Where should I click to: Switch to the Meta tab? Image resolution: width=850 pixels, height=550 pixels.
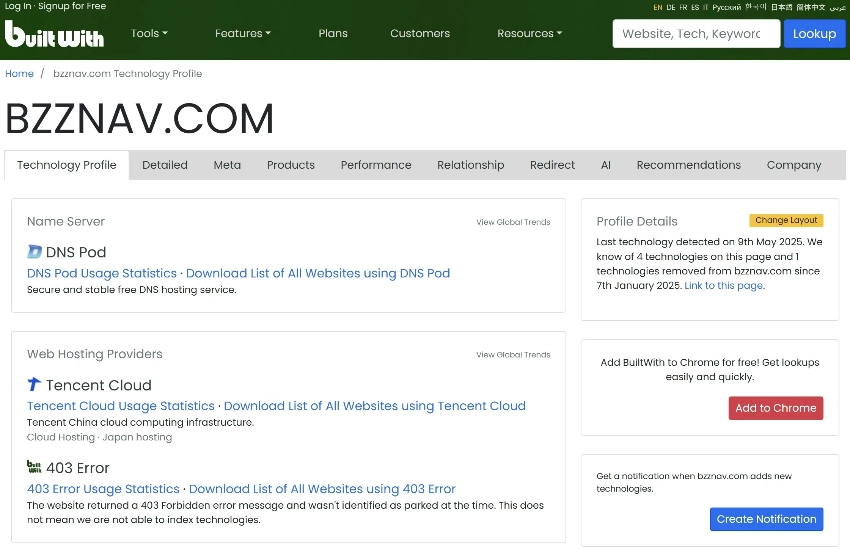pos(227,165)
